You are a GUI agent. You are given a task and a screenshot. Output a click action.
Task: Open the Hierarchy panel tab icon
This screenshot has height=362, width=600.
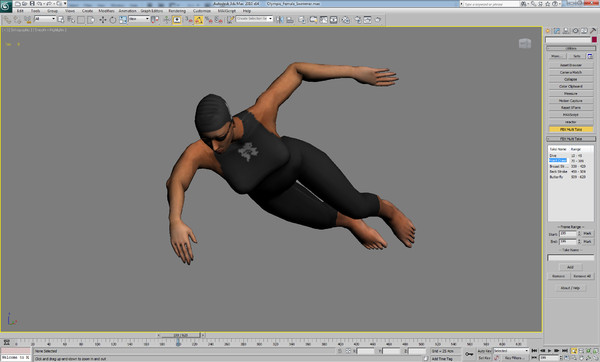[x=566, y=31]
